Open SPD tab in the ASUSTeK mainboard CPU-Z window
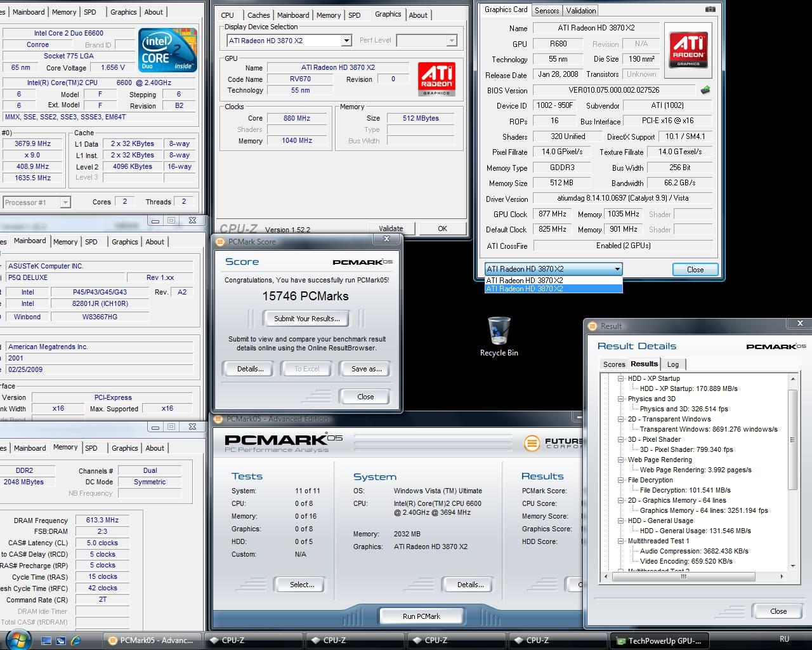This screenshot has height=650, width=812. (91, 242)
